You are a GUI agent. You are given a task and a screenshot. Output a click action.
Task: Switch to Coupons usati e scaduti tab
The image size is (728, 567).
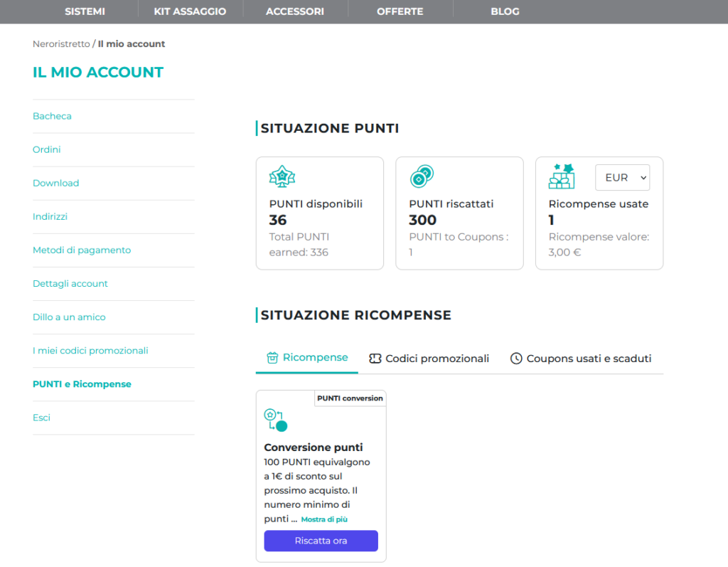pos(588,359)
